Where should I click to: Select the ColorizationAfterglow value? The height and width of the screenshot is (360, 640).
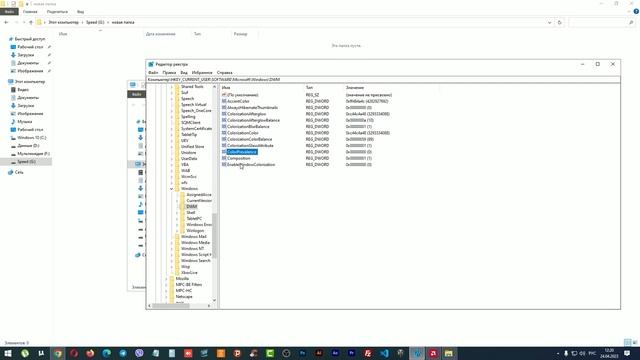tap(247, 114)
